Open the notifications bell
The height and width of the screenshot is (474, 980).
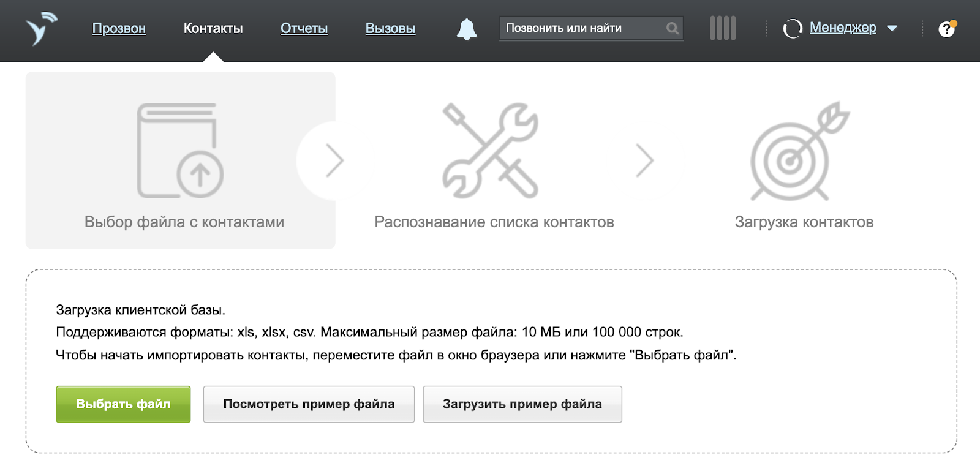point(467,29)
